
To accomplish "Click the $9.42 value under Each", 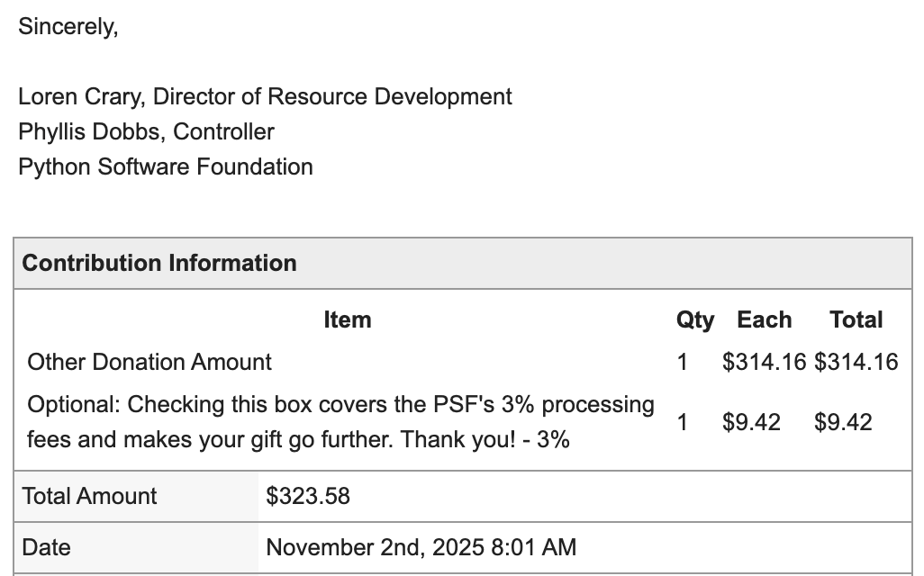I will pos(751,422).
